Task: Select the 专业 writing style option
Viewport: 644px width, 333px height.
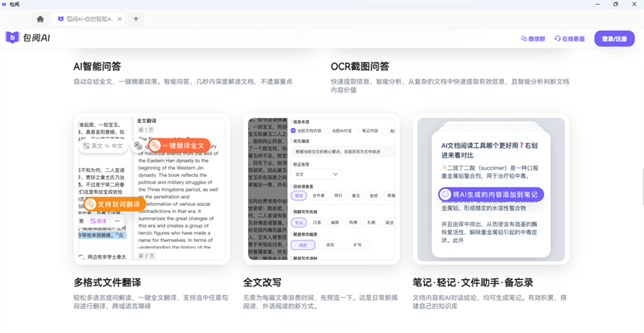Action: [299, 222]
